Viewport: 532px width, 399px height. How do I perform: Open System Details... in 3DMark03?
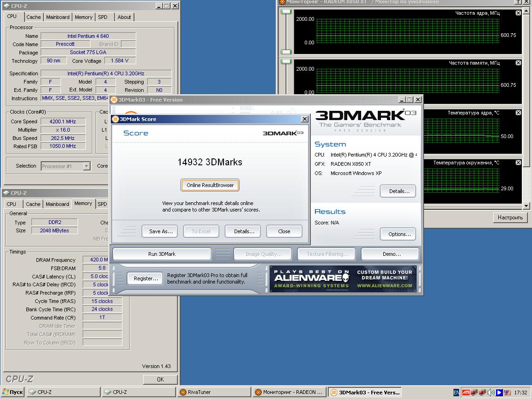point(399,191)
